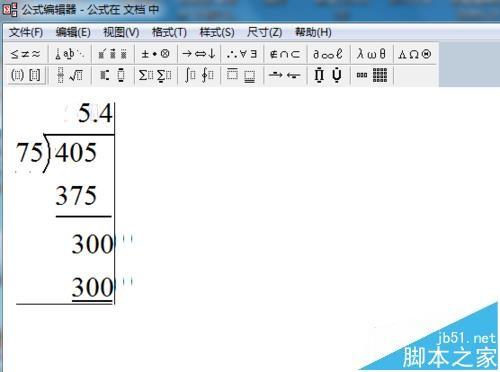
Task: Open the 文件(F) menu
Action: point(26,33)
